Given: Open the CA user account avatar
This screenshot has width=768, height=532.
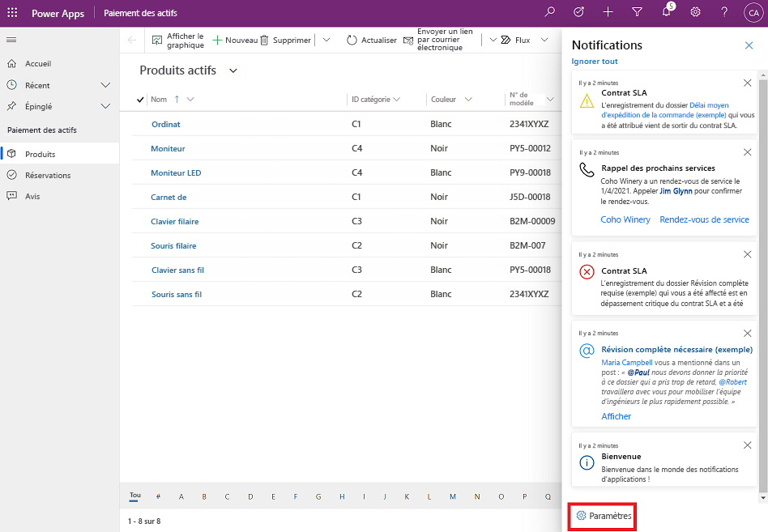Looking at the screenshot, I should pos(753,13).
